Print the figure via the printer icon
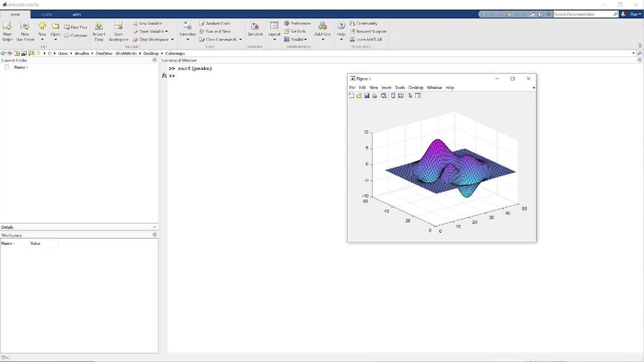644x362 pixels. click(x=374, y=96)
